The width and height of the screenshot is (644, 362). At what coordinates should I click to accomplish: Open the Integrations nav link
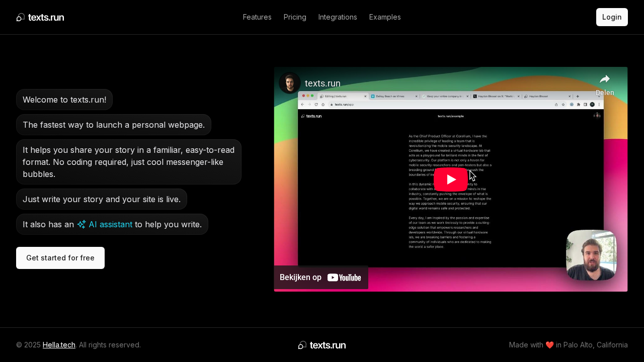click(x=338, y=17)
